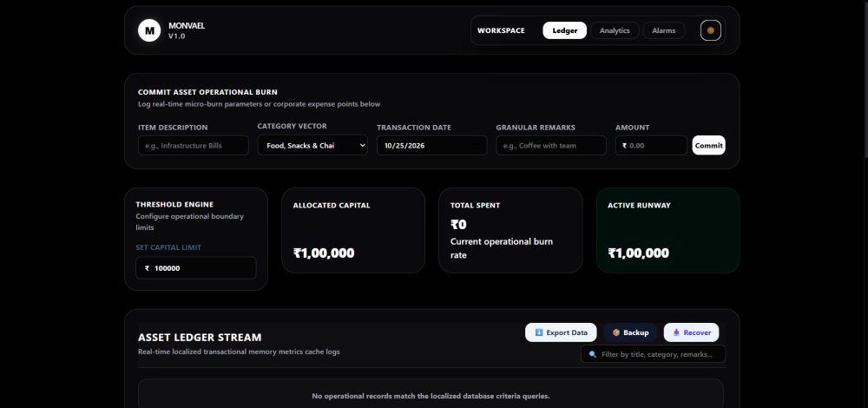Open the Category Vector dropdown
868x408 pixels.
pos(312,146)
